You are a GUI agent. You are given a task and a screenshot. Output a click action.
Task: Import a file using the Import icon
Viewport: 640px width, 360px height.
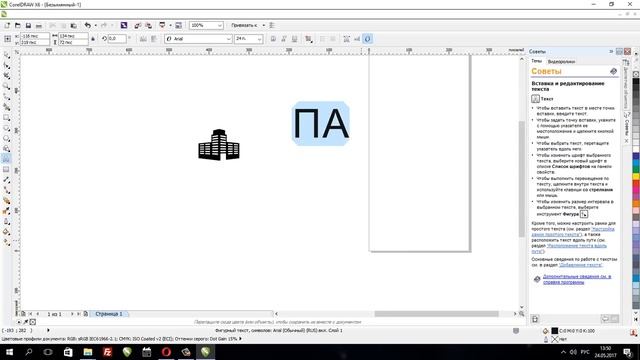[x=138, y=25]
